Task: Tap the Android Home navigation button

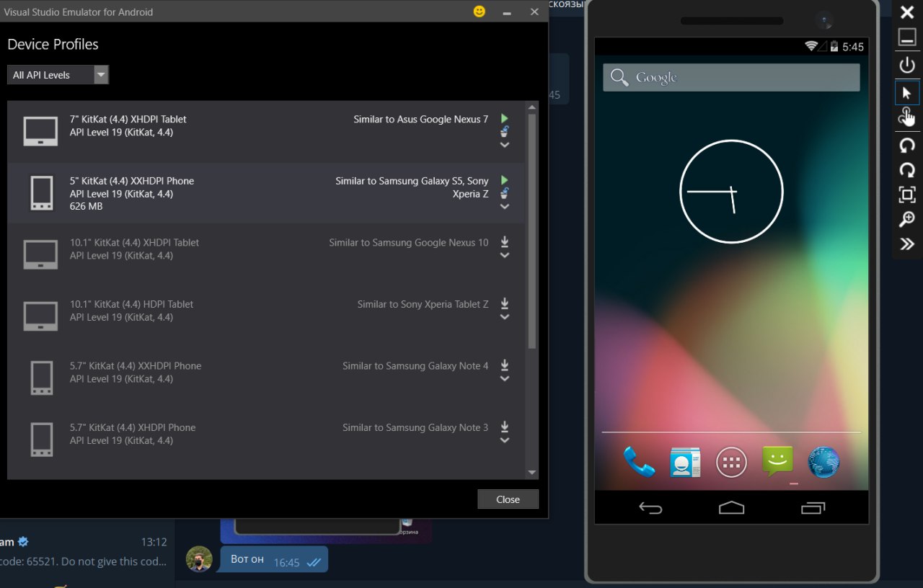Action: pos(731,508)
